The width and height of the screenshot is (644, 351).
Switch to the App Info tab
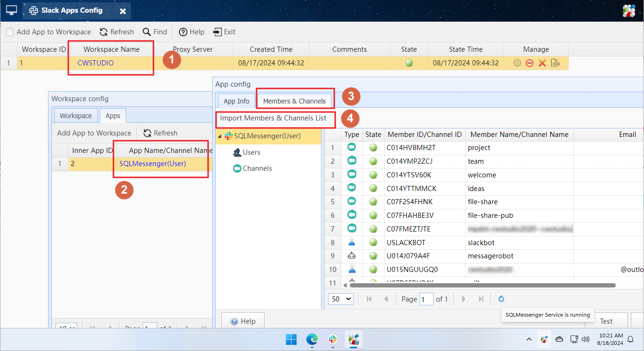236,101
